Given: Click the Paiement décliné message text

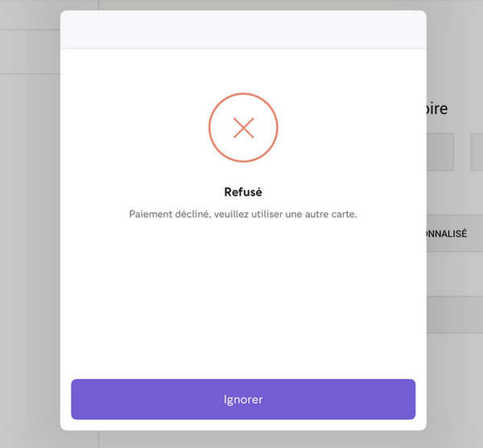Looking at the screenshot, I should (x=243, y=215).
